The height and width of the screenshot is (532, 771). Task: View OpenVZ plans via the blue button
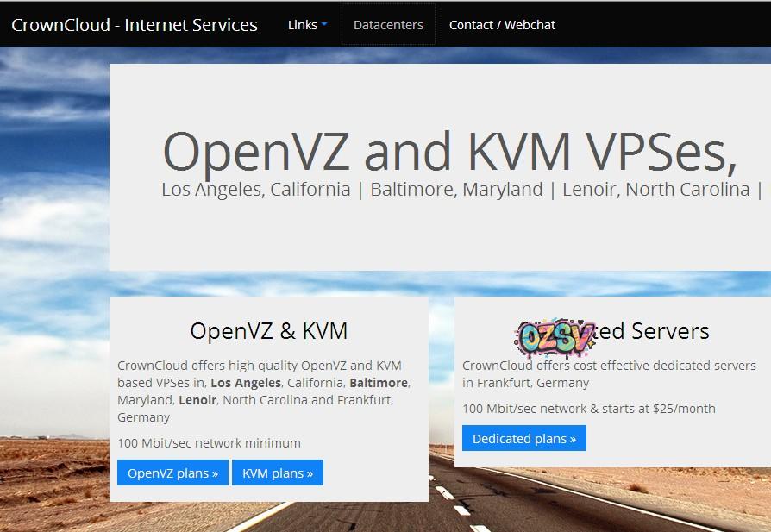[x=172, y=473]
